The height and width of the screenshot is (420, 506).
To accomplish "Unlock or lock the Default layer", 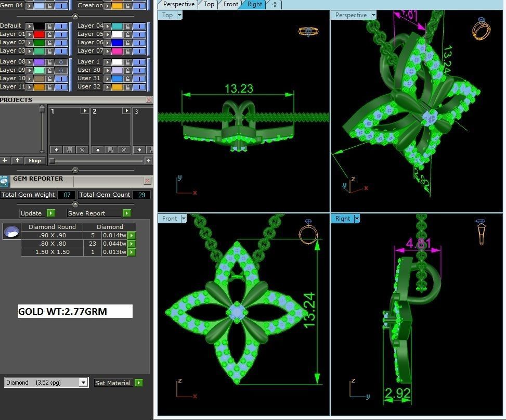I will point(49,26).
